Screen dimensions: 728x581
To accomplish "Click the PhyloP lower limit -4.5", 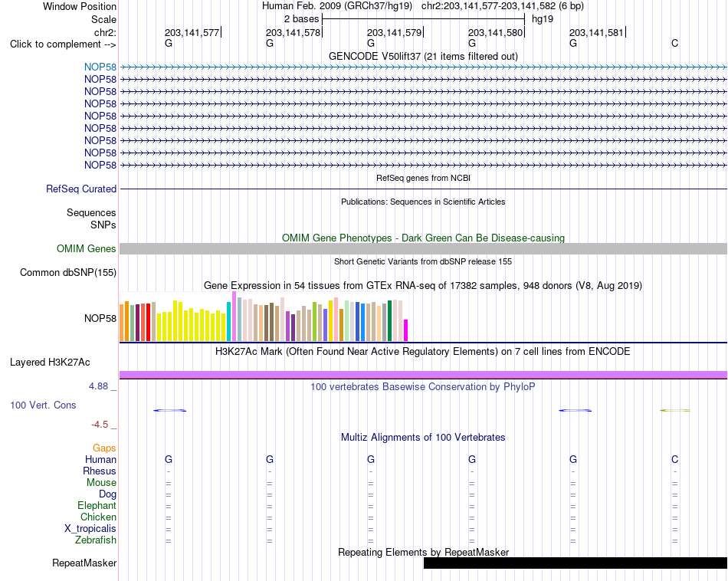I will 100,425.
